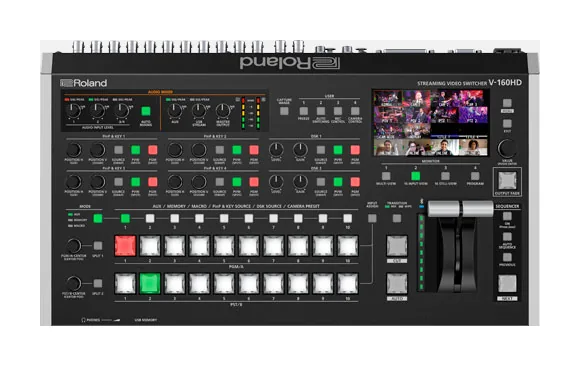Click the T-bar video fader handle
The height and width of the screenshot is (366, 580).
[460, 209]
